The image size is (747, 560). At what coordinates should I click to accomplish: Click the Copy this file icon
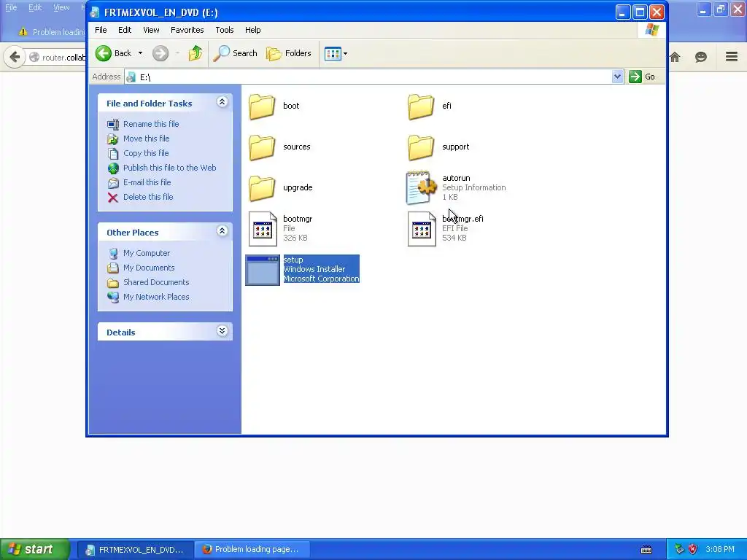113,153
